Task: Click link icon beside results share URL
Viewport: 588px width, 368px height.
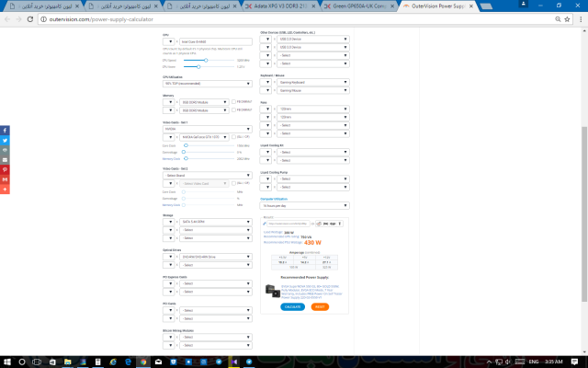Action: (265, 224)
